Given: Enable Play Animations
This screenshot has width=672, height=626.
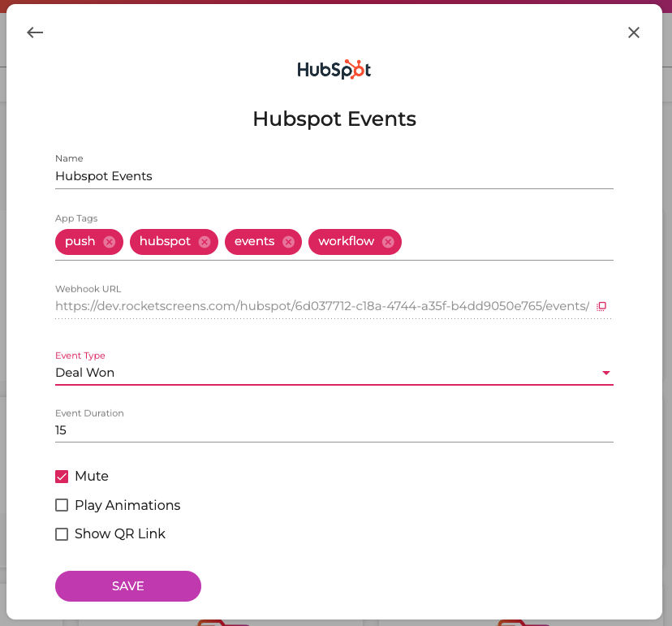Looking at the screenshot, I should [x=61, y=505].
